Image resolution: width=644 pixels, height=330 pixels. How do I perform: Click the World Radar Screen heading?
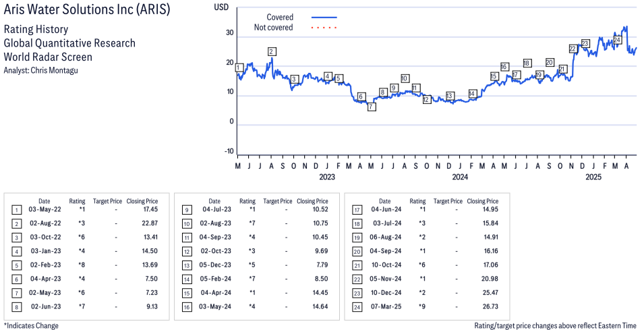point(48,57)
